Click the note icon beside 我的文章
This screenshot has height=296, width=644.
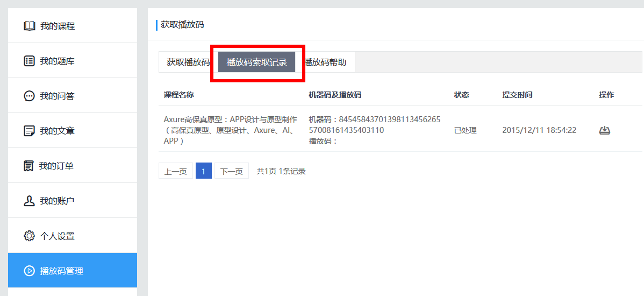[29, 131]
